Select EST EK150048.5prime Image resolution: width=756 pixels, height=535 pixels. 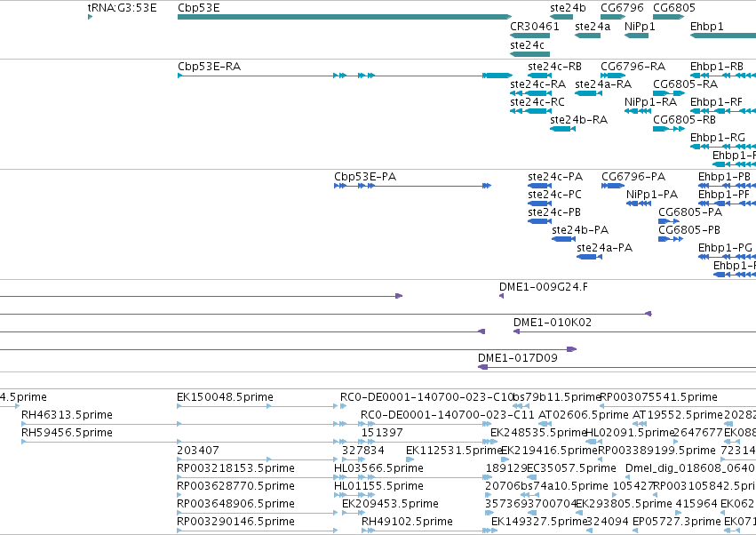pos(257,406)
